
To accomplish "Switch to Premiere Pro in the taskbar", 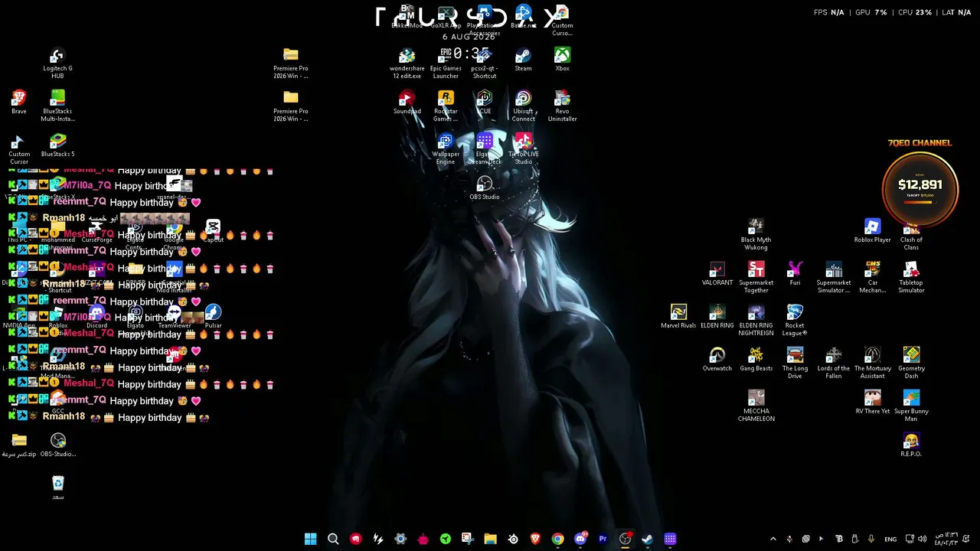I will [603, 539].
